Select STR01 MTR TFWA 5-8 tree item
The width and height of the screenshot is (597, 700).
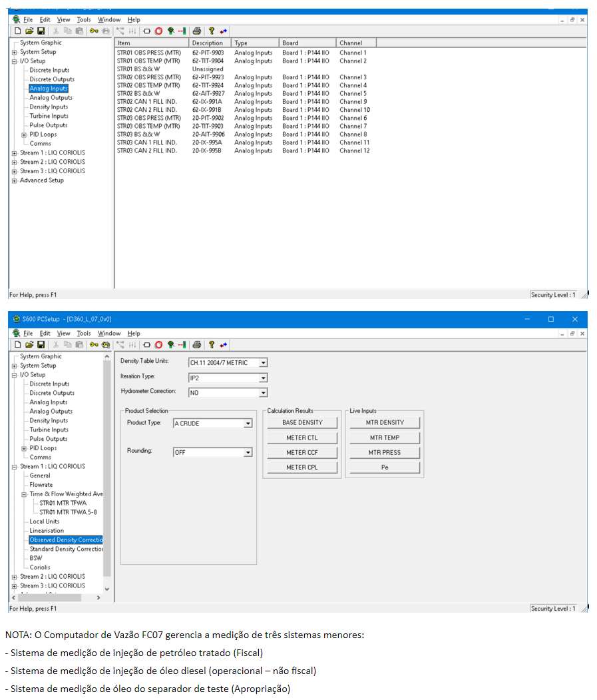tap(68, 512)
